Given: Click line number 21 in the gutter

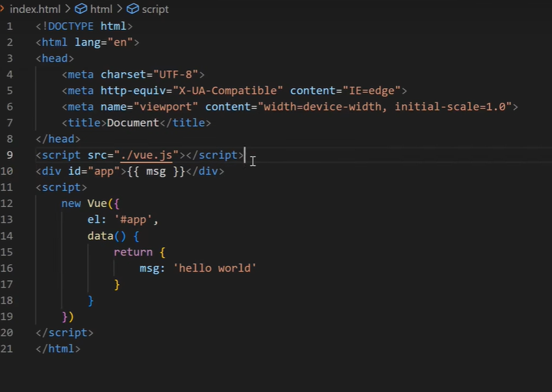Looking at the screenshot, I should click(x=6, y=349).
